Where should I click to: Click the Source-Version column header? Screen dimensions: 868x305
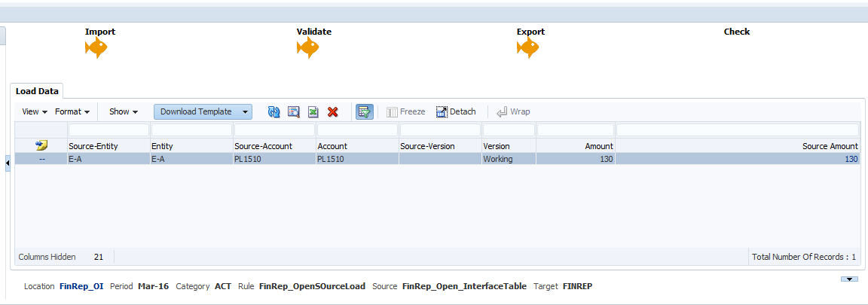(x=441, y=146)
